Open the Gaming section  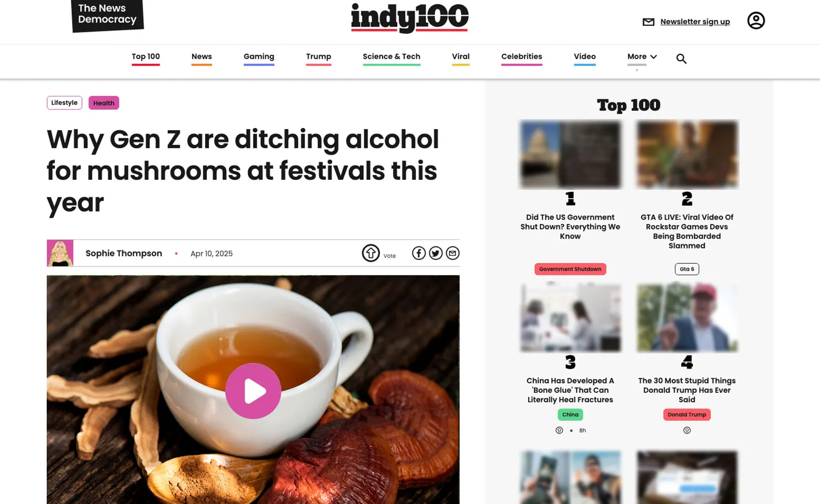[259, 57]
